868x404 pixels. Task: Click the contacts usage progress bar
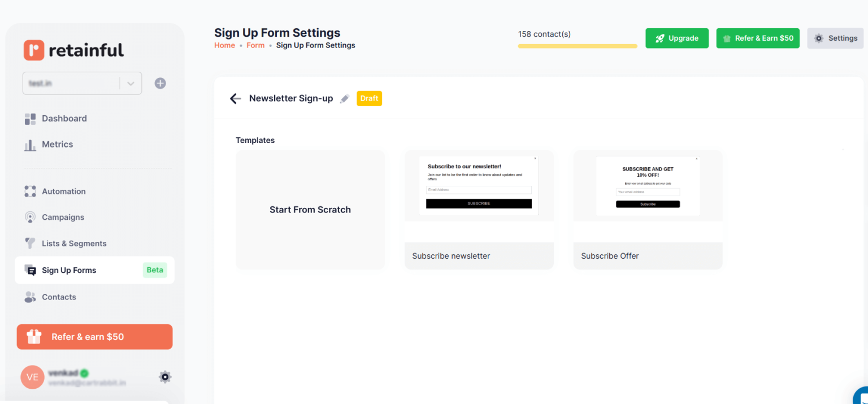(577, 45)
